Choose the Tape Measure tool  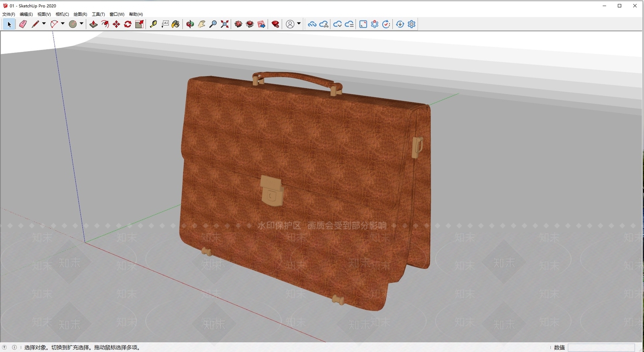[153, 24]
